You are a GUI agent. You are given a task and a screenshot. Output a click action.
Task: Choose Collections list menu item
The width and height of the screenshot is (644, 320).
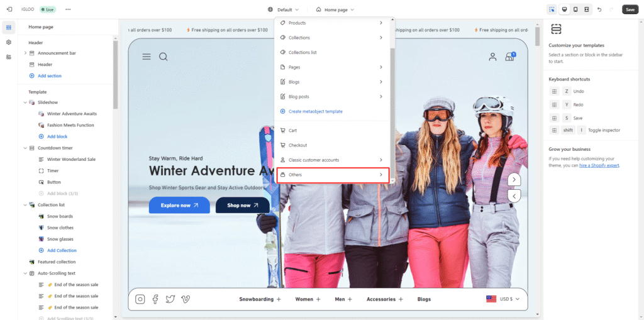tap(302, 52)
